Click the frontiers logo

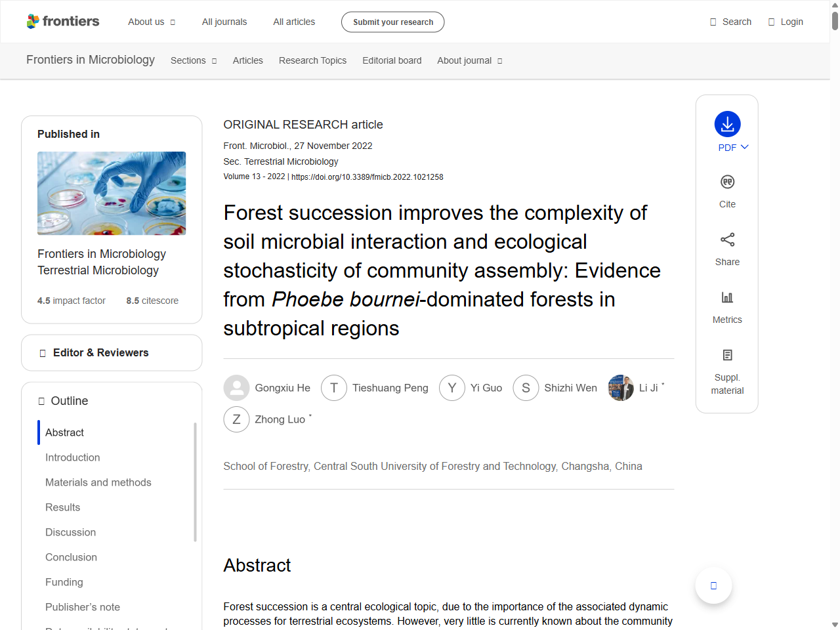[x=63, y=21]
